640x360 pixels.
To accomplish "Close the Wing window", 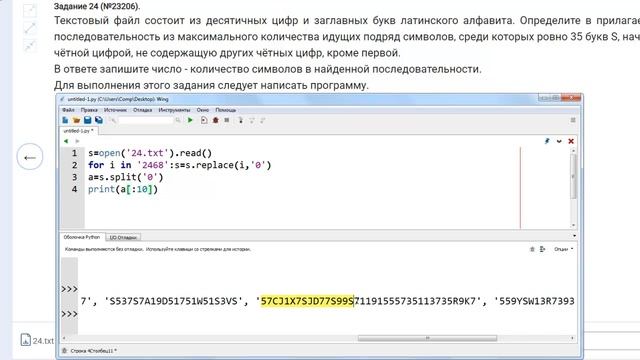I will 571,98.
